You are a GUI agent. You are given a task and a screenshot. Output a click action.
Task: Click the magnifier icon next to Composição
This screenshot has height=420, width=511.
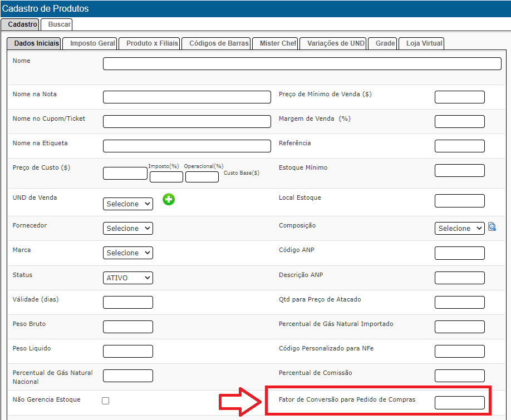point(492,227)
